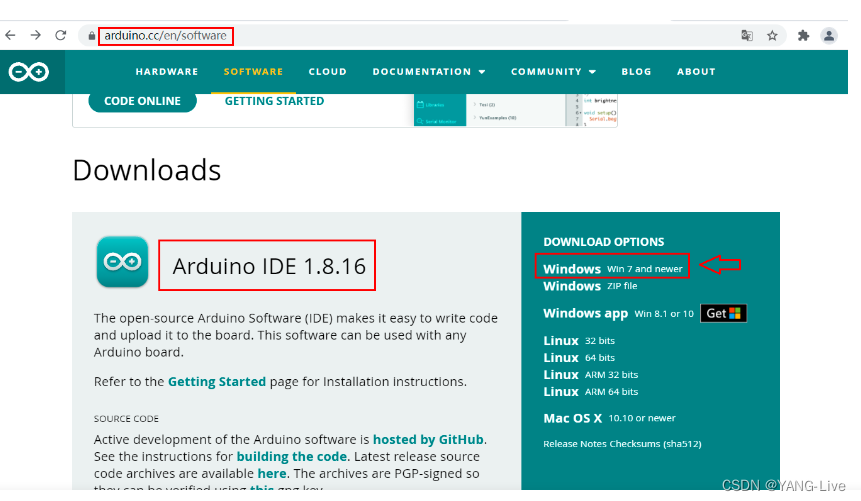This screenshot has width=861, height=501.
Task: Open the translate page icon
Action: (747, 36)
